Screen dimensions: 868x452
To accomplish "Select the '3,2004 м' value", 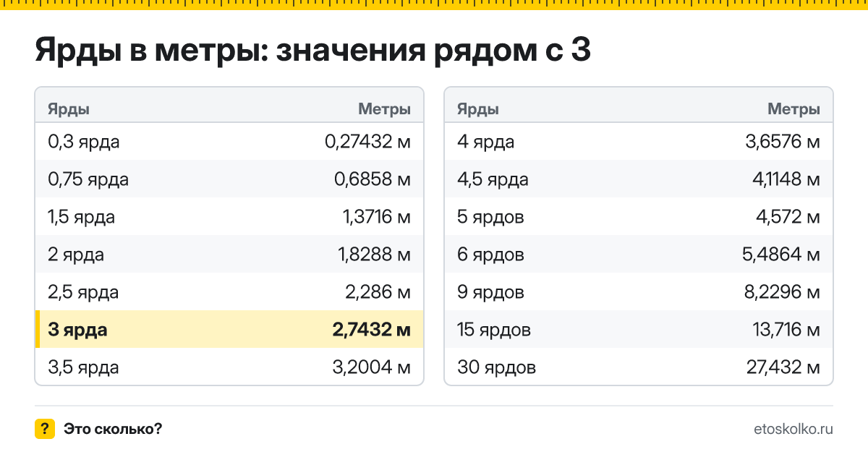I will [372, 367].
